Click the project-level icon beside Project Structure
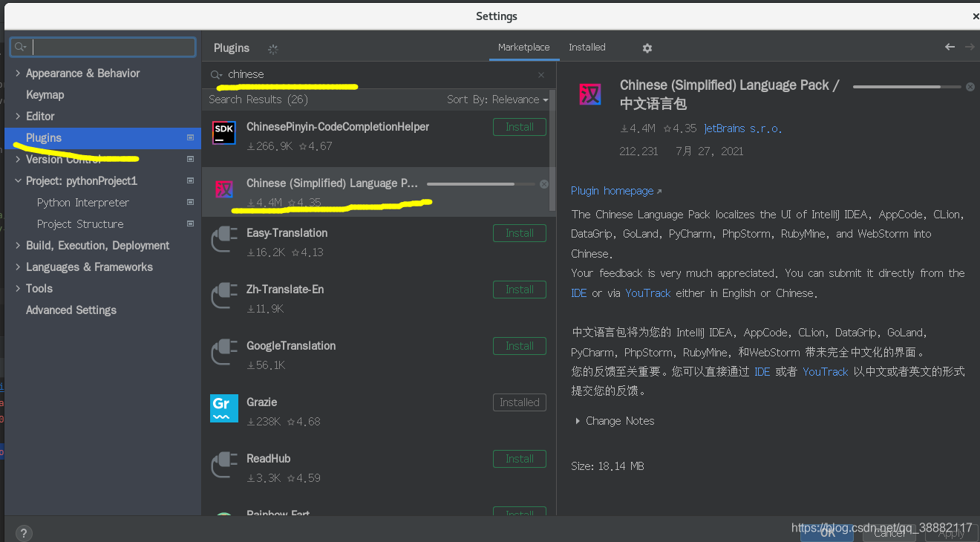This screenshot has width=980, height=542. 190,223
